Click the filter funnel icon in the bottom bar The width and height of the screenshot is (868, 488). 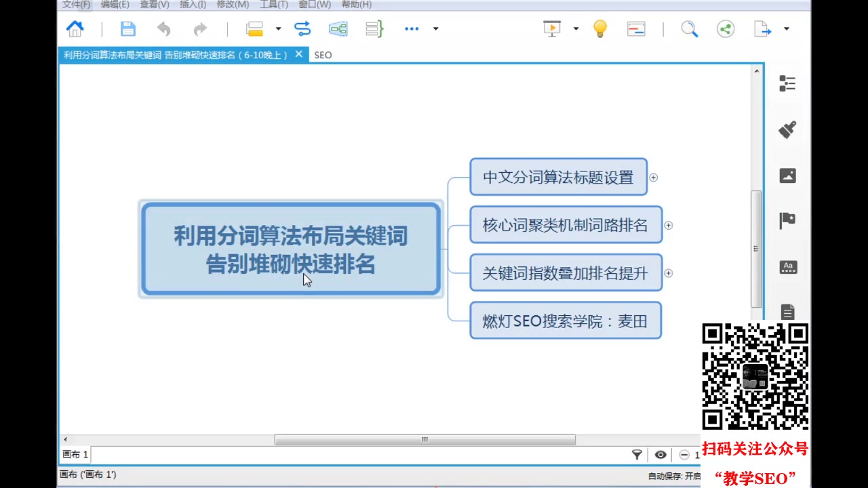pyautogui.click(x=637, y=455)
